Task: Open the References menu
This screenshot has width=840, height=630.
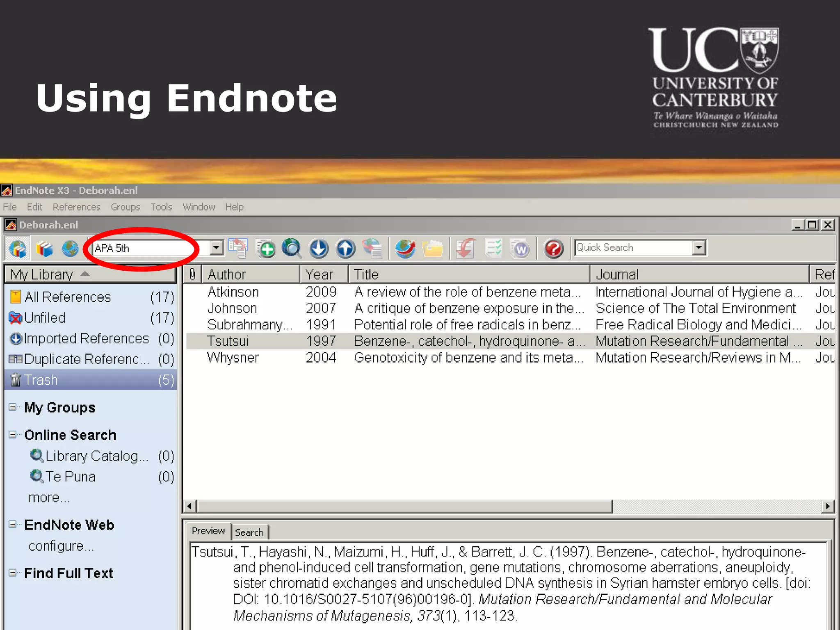Action: tap(76, 207)
